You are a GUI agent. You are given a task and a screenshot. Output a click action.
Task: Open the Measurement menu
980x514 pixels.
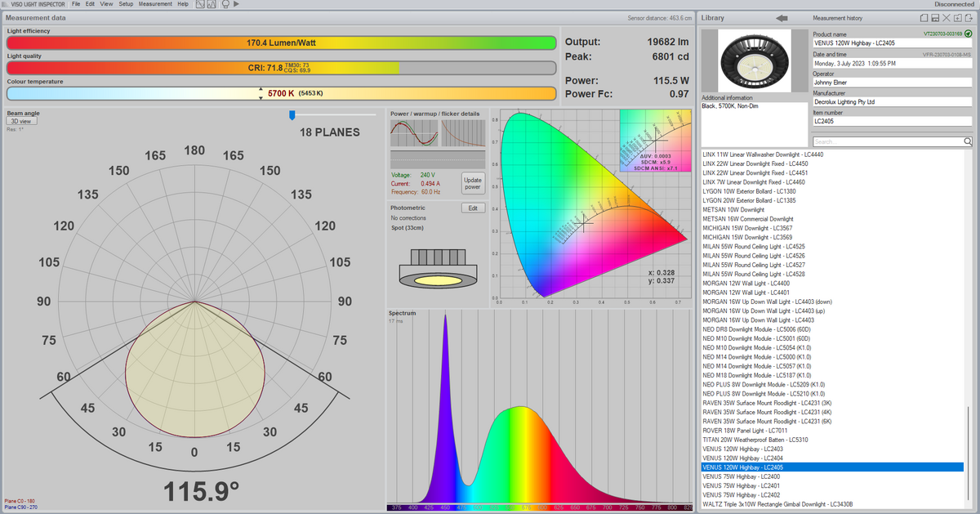(154, 4)
